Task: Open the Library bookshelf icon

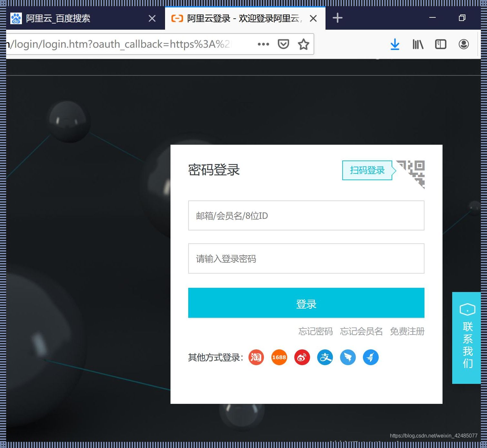Action: pyautogui.click(x=418, y=44)
